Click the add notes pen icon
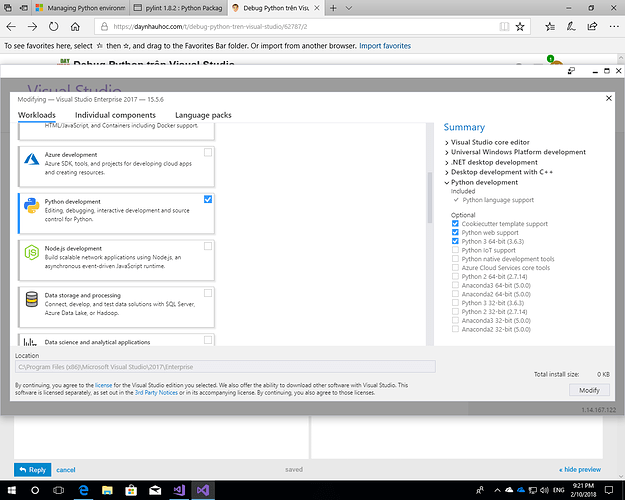This screenshot has height=500, width=625. (x=571, y=27)
